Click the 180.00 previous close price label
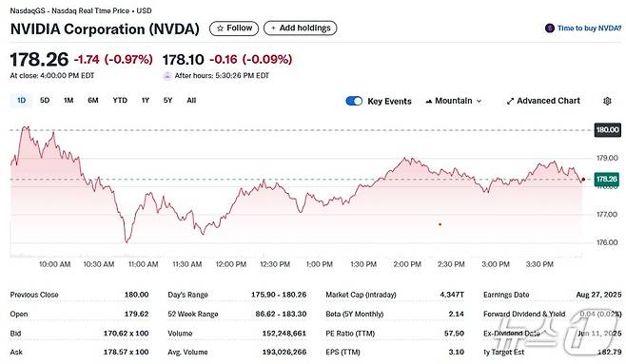Screen dimensions: 626x364 point(607,129)
